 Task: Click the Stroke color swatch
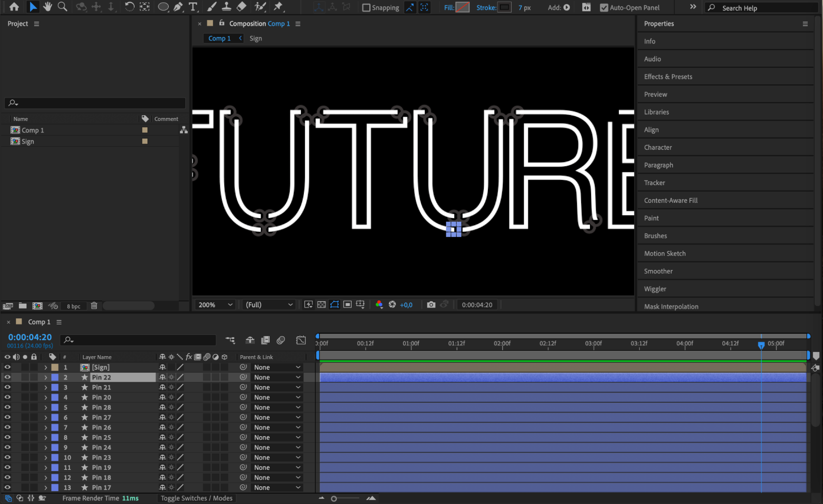click(504, 7)
